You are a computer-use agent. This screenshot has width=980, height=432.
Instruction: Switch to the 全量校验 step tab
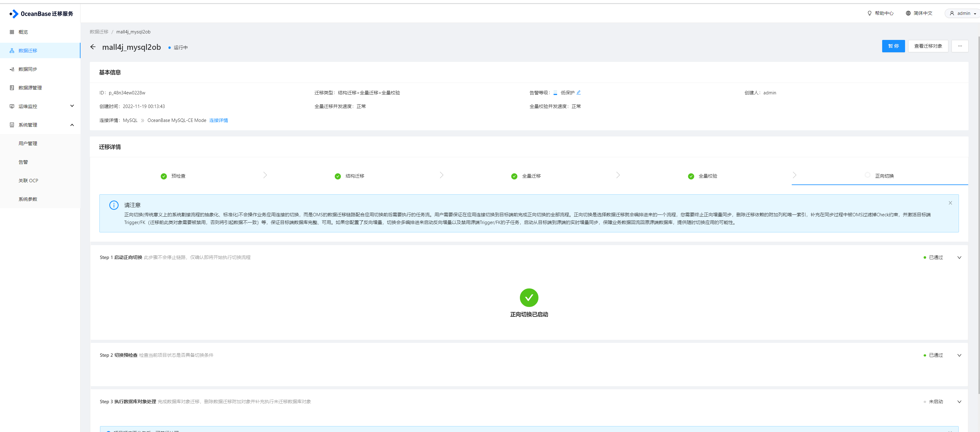pyautogui.click(x=707, y=176)
